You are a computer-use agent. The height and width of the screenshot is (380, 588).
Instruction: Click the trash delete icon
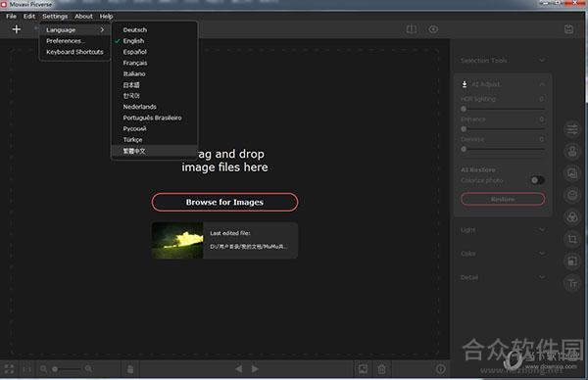(382, 369)
